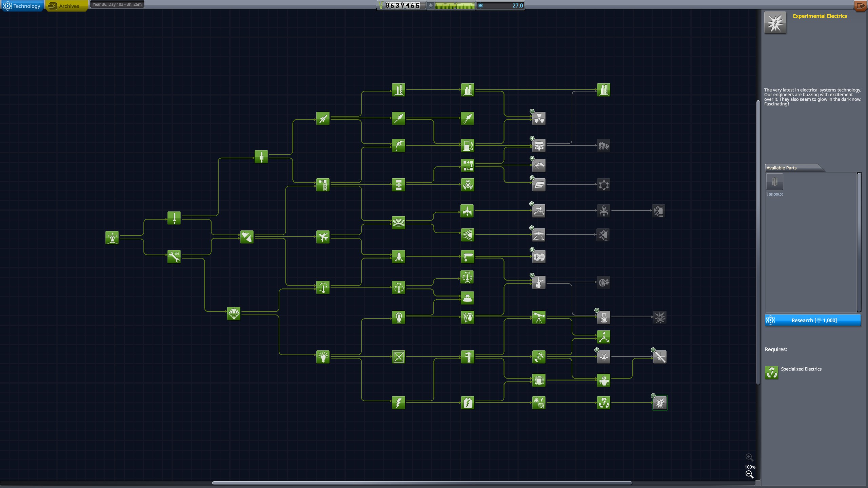
Task: Exit the Research facility with orange button
Action: click(x=861, y=5)
